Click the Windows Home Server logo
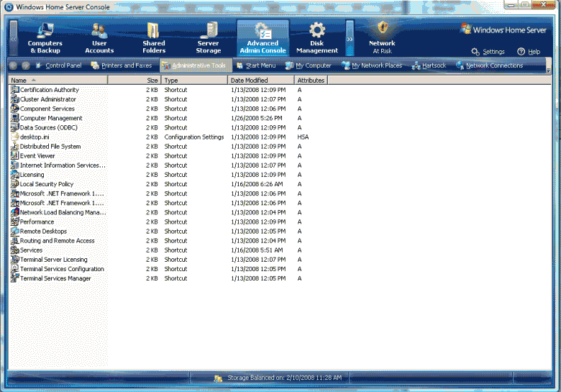Viewport: 561px width, 392px height. click(503, 29)
